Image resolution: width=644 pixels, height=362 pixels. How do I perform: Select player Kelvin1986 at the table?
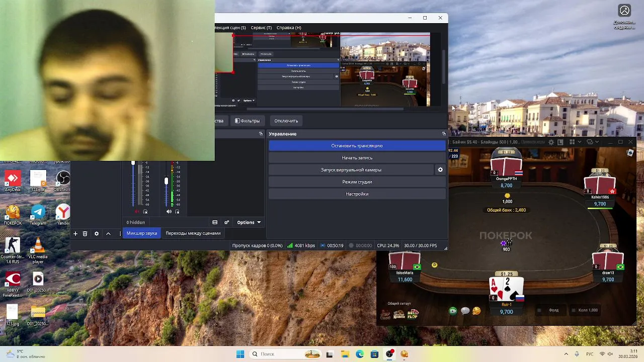coord(600,188)
